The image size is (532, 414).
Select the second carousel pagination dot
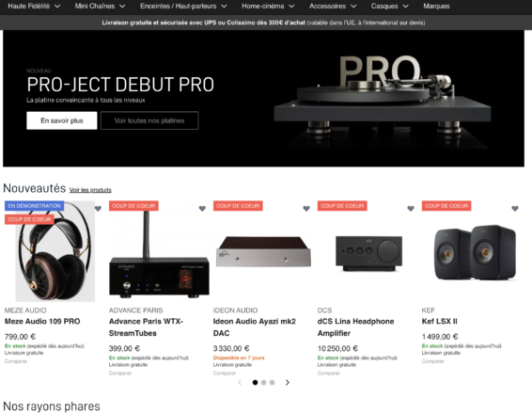point(263,382)
